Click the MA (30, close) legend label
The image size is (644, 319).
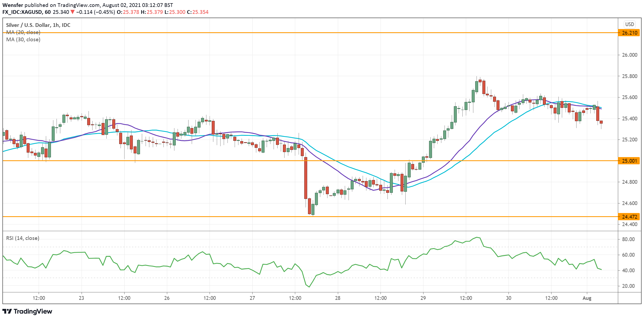click(x=23, y=40)
